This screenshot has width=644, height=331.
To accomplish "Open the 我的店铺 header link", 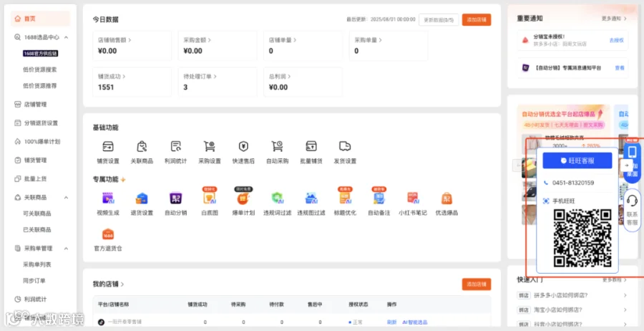I will (109, 284).
